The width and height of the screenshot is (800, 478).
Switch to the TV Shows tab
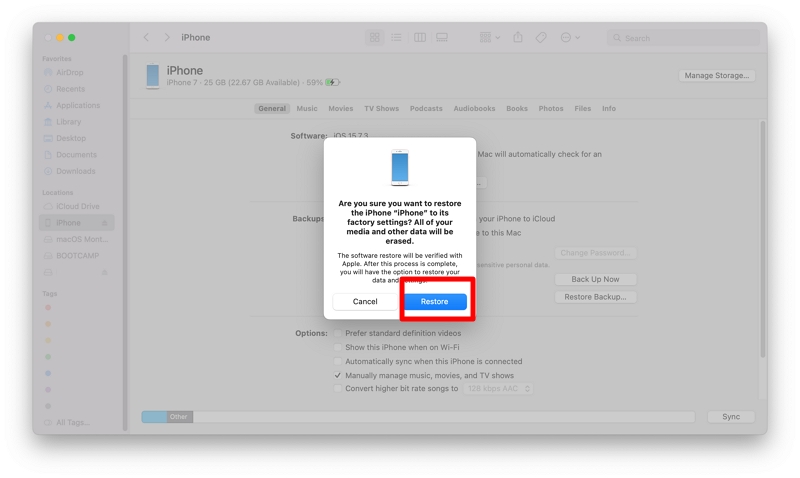(x=381, y=108)
